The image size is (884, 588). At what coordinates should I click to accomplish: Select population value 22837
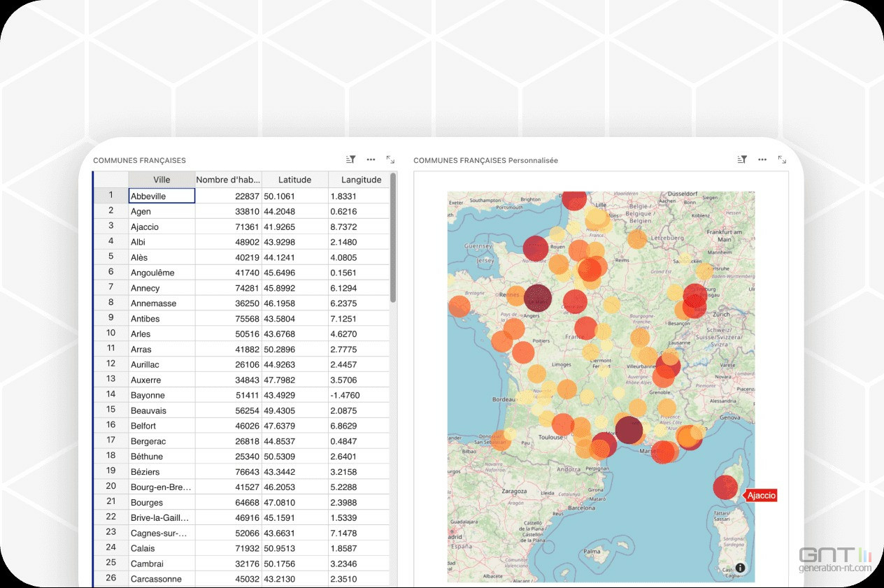point(228,196)
